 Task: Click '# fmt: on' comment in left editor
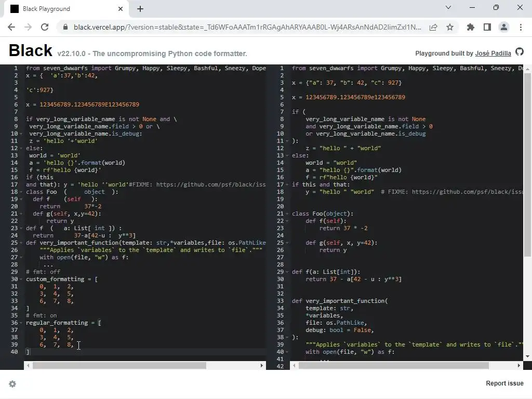(x=42, y=315)
